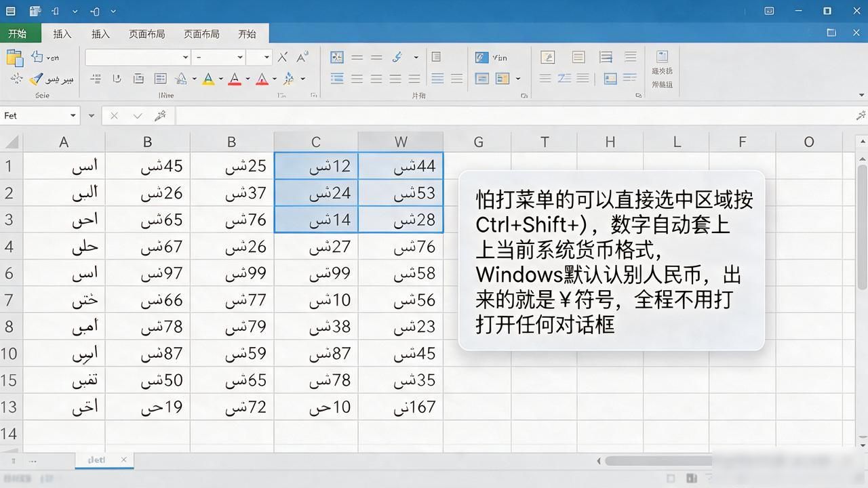Open the Name Box 'Fet' dropdown
Image resolution: width=868 pixels, height=488 pixels.
tap(73, 116)
